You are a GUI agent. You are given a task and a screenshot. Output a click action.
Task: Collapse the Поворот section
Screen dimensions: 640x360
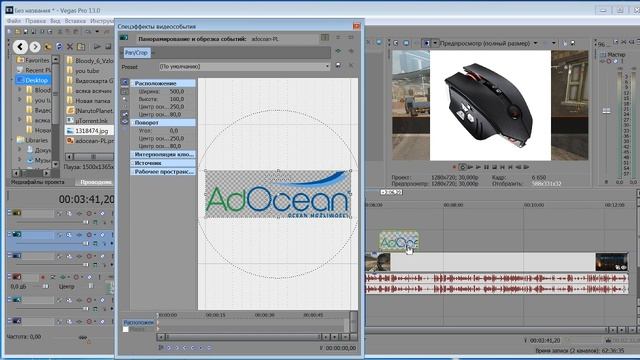[162, 122]
